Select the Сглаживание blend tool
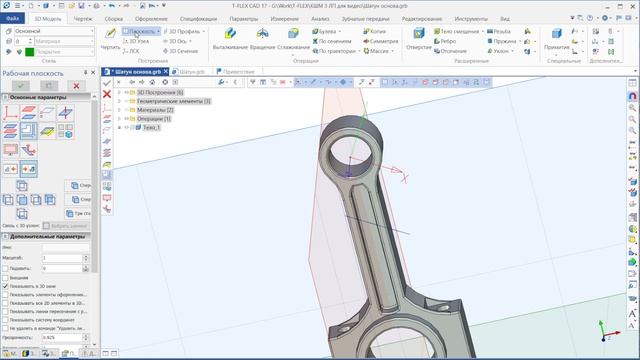 pos(293,33)
